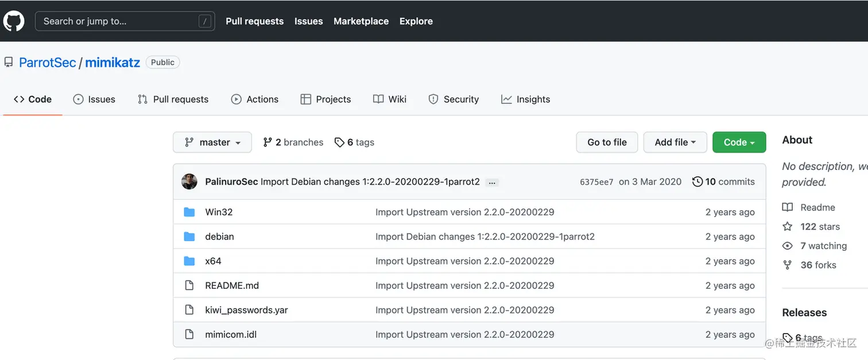Open the Insights tab
Image resolution: width=868 pixels, height=360 pixels.
(526, 99)
